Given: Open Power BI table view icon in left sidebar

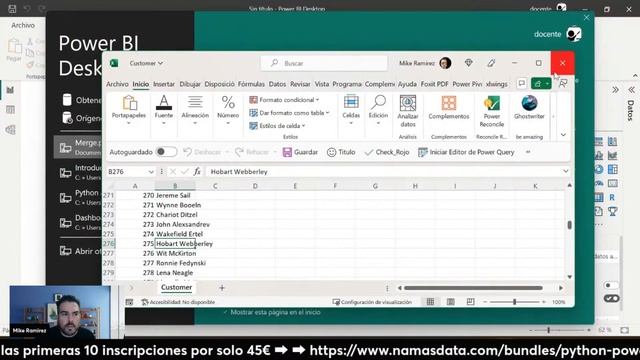Looking at the screenshot, I should pyautogui.click(x=10, y=109).
